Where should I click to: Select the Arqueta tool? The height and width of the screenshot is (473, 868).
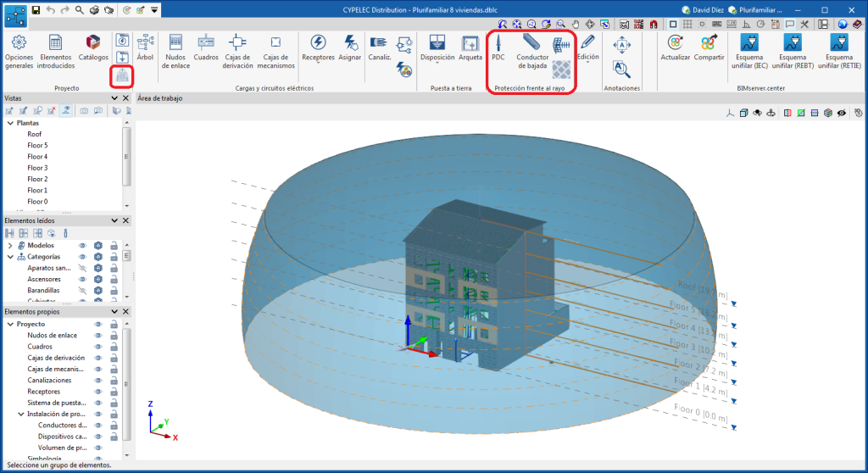click(470, 47)
